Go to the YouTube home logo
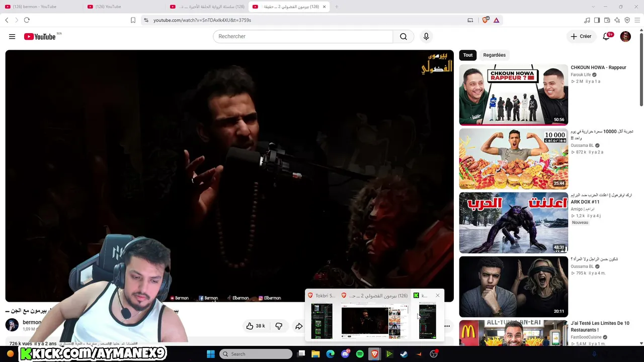This screenshot has height=362, width=644. click(40, 37)
